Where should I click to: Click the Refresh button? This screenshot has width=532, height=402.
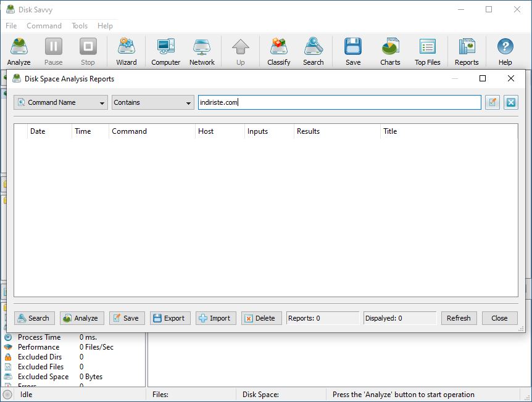[x=459, y=318]
